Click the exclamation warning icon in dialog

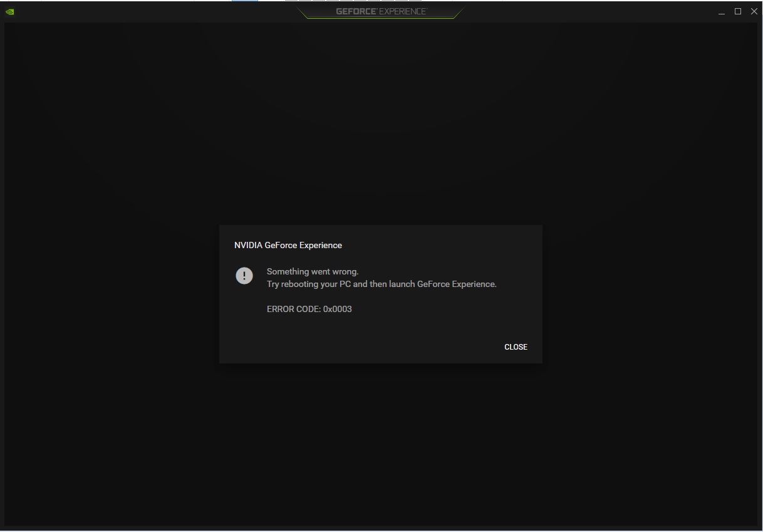244,276
